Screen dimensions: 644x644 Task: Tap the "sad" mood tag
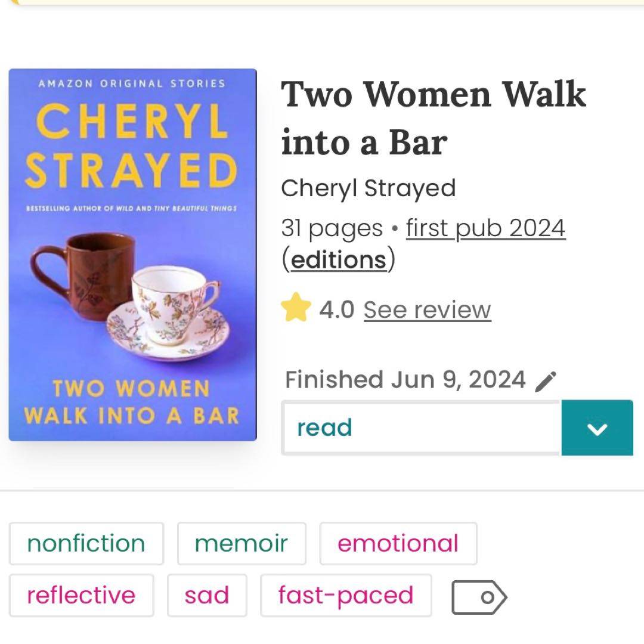click(x=207, y=595)
